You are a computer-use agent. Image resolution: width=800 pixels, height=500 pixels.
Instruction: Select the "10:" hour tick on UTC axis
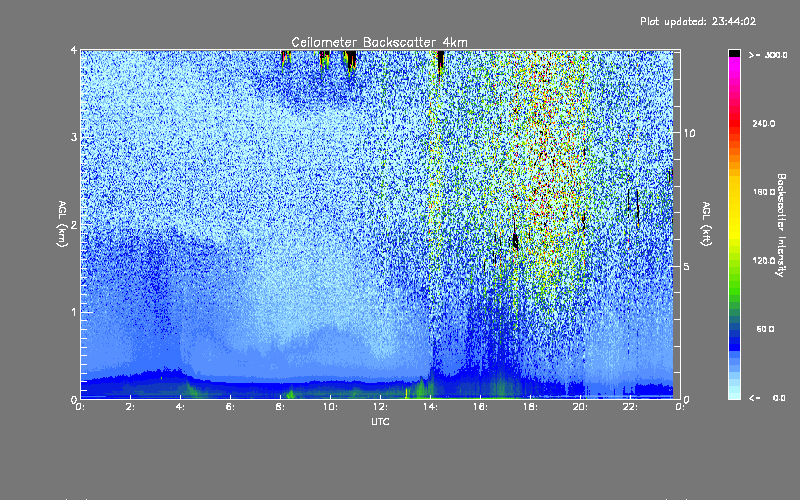pyautogui.click(x=331, y=407)
